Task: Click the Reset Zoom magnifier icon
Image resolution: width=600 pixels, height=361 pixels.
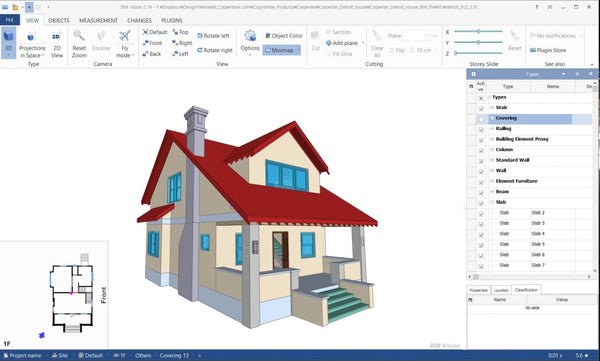Action: click(79, 36)
